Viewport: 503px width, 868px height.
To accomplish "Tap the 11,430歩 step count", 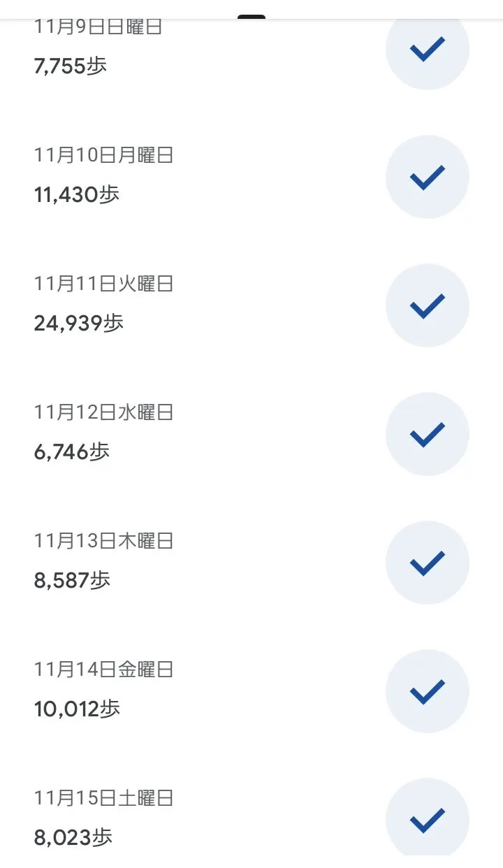I will [x=77, y=194].
